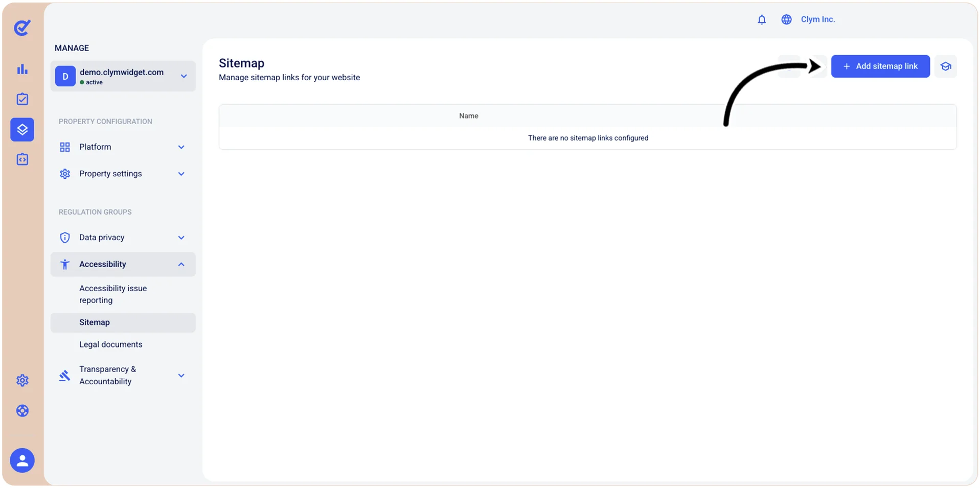Open the demo.clymwidget.com property dropdown
Screen dimensions: 980x488
[x=123, y=76]
